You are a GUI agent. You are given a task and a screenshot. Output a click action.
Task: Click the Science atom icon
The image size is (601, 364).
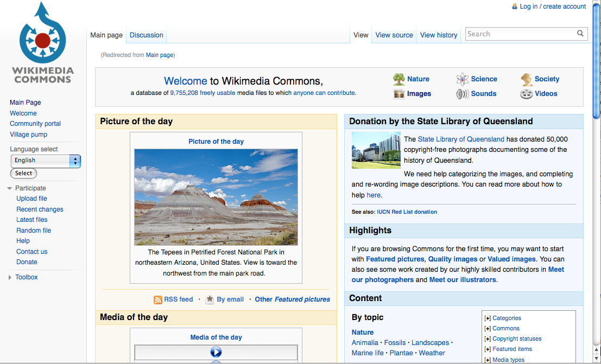pyautogui.click(x=462, y=79)
